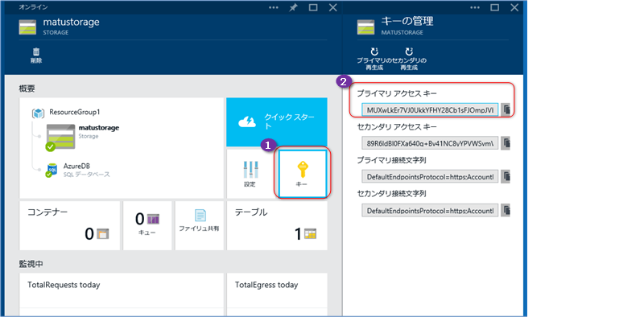This screenshot has width=644, height=317.
Task: Open TotalRequests today chart
Action: (x=122, y=294)
